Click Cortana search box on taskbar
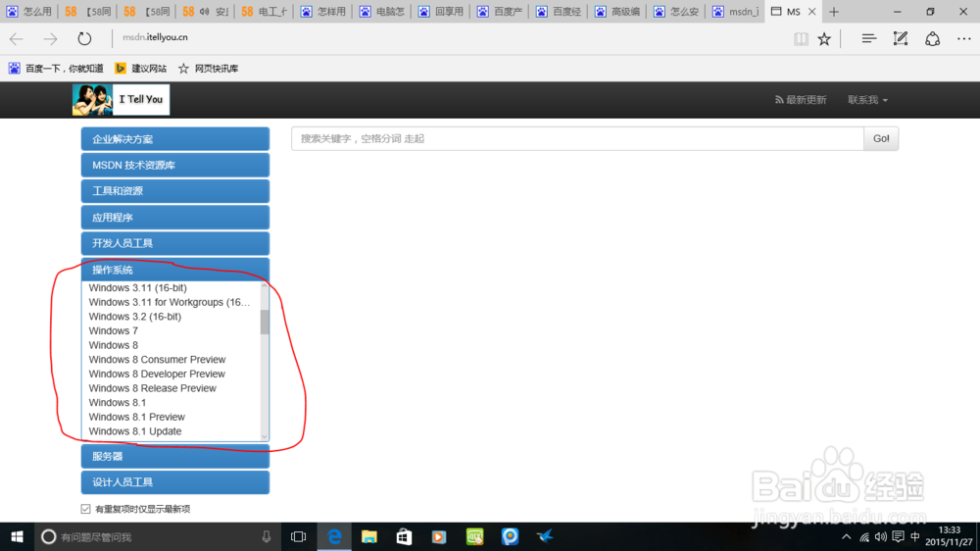This screenshot has height=551, width=980. click(x=156, y=536)
